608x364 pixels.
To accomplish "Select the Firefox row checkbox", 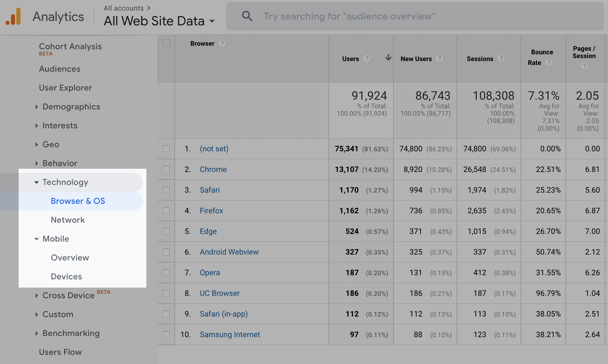I will coord(166,211).
